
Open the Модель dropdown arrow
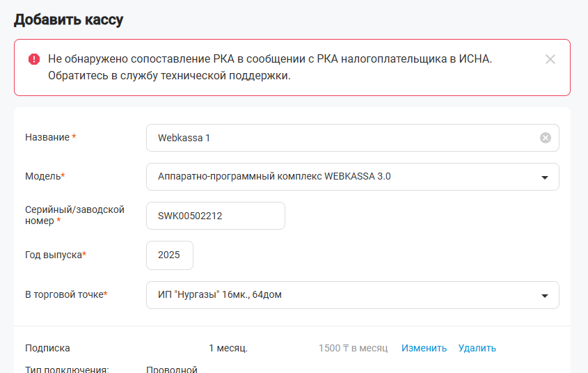pyautogui.click(x=545, y=177)
